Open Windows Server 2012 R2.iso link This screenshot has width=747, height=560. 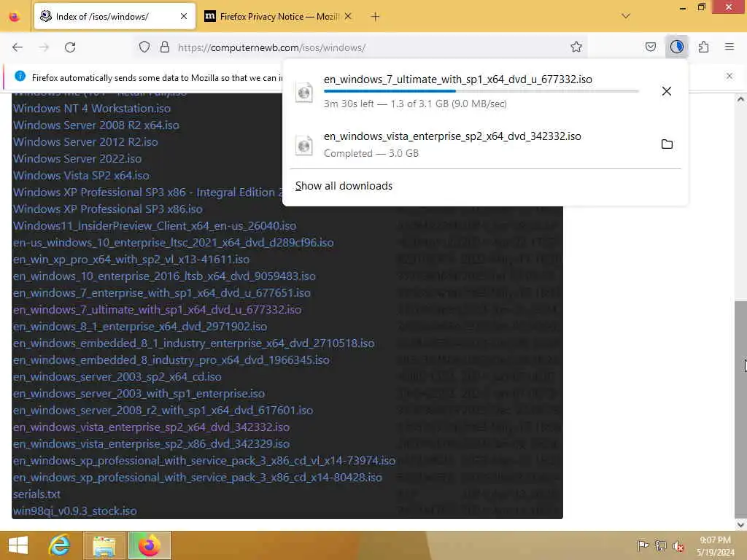[85, 142]
